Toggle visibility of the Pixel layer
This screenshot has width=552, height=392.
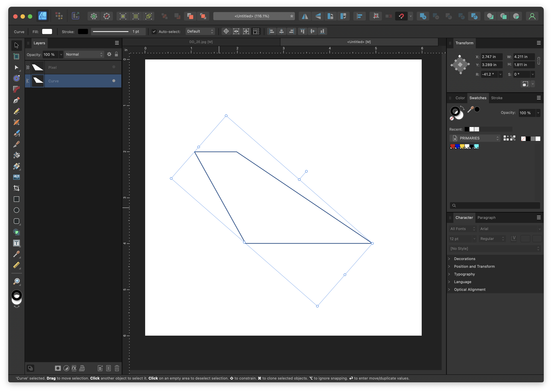click(x=114, y=67)
